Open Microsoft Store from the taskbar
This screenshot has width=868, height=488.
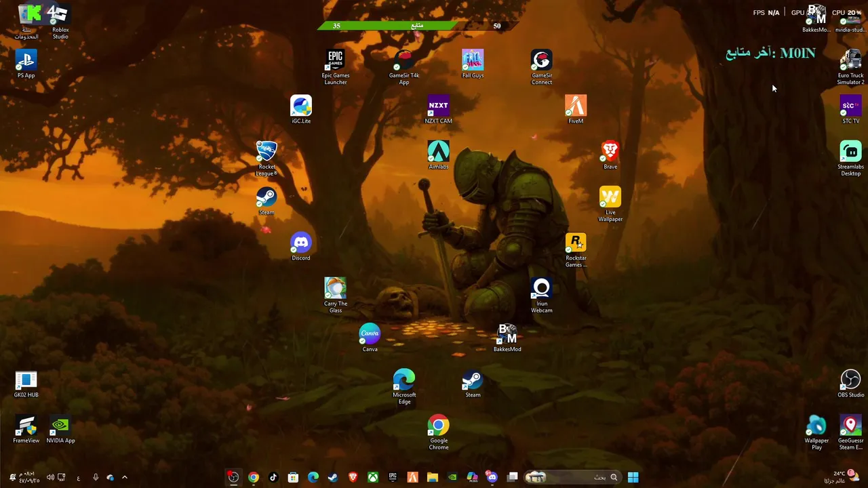(x=293, y=477)
